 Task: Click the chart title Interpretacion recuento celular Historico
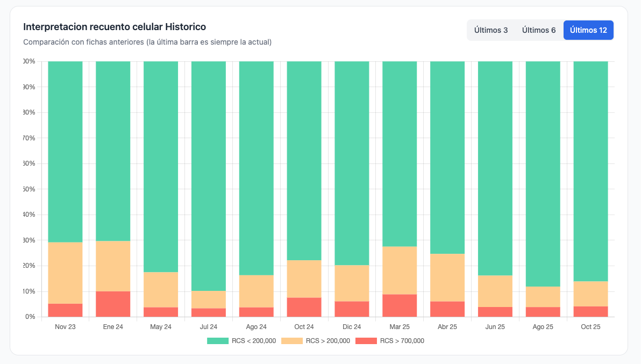click(x=115, y=27)
